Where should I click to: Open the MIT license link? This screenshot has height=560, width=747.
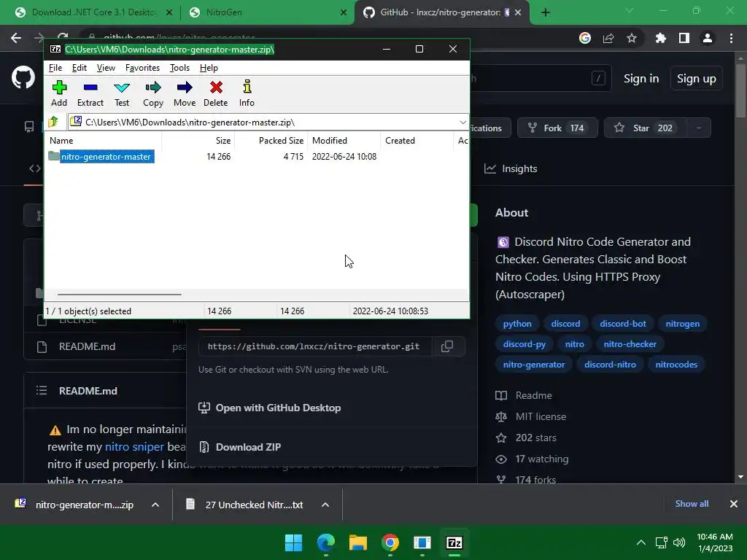point(531,416)
